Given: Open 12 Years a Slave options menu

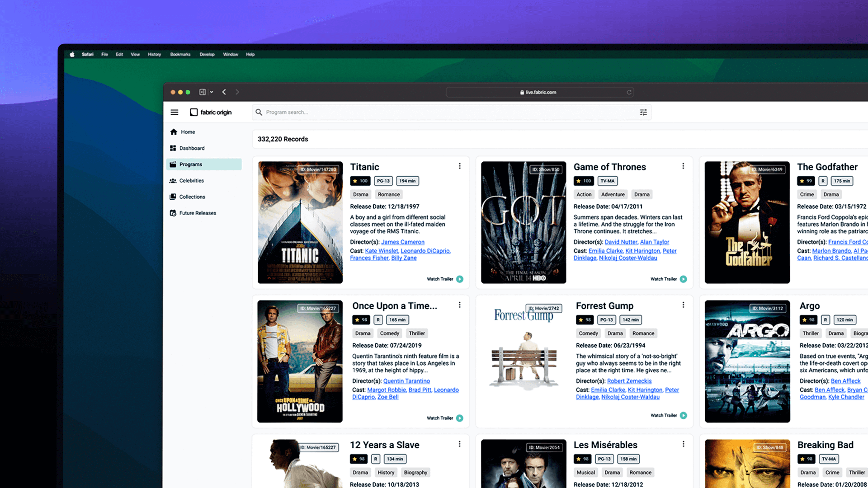Looking at the screenshot, I should click(460, 444).
